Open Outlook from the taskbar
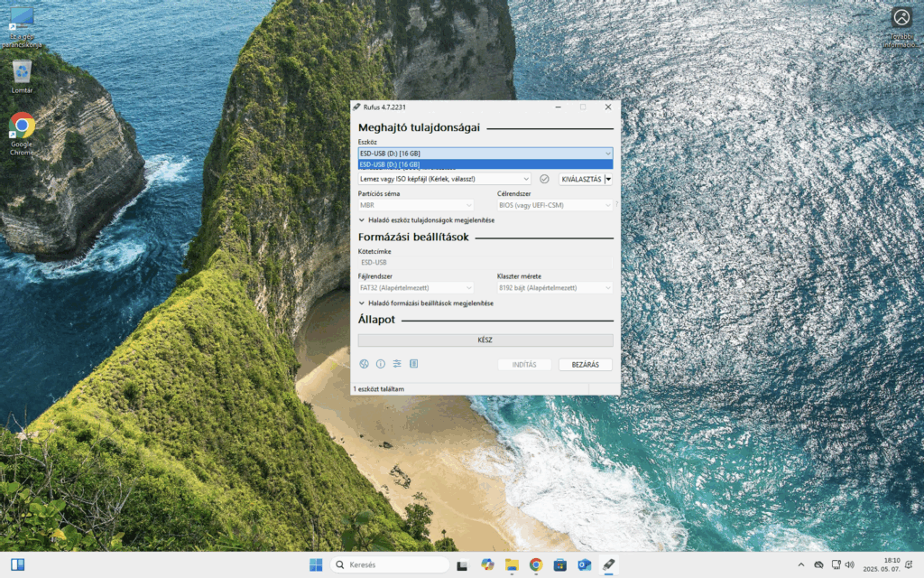Image resolution: width=924 pixels, height=578 pixels. (x=584, y=564)
